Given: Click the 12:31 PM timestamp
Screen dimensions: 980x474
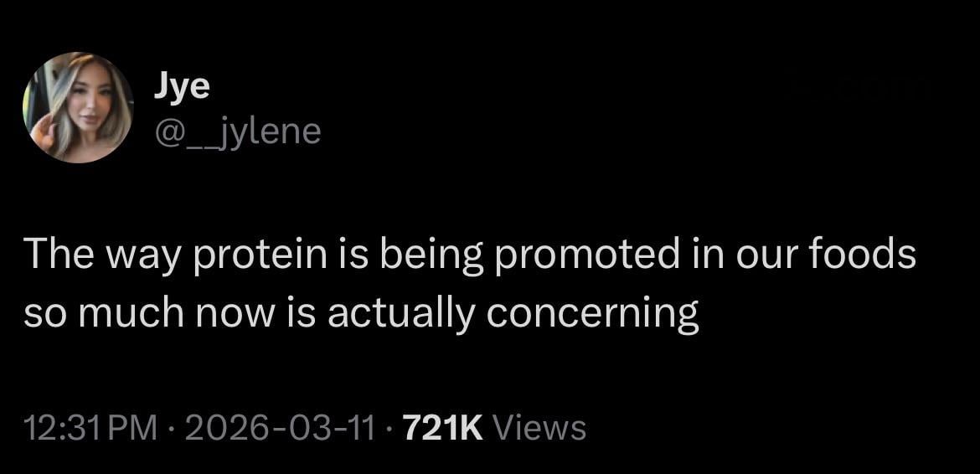Looking at the screenshot, I should 89,428.
